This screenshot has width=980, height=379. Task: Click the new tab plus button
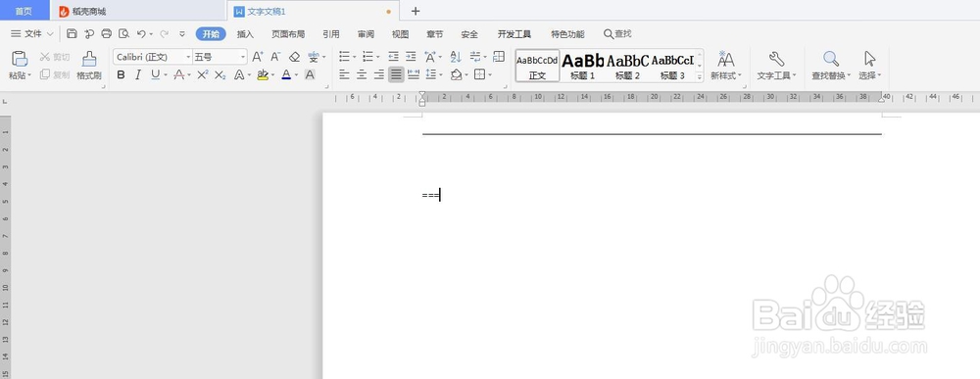pyautogui.click(x=416, y=11)
